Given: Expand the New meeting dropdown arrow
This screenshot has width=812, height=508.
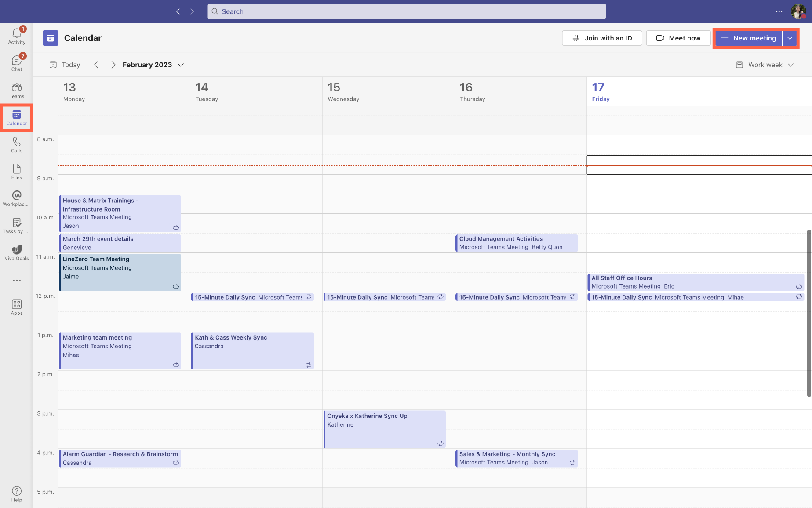Looking at the screenshot, I should 790,38.
